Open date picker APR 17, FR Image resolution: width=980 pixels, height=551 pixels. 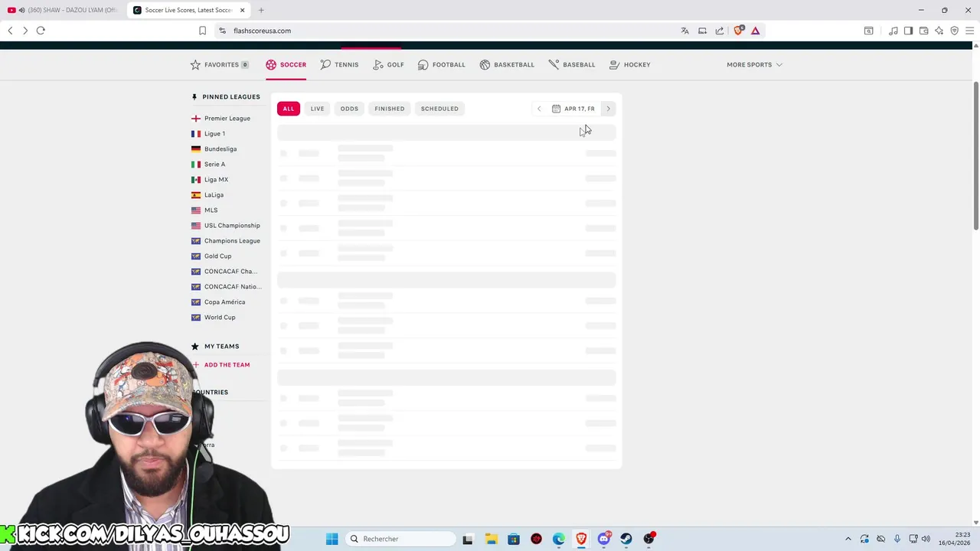click(x=573, y=109)
